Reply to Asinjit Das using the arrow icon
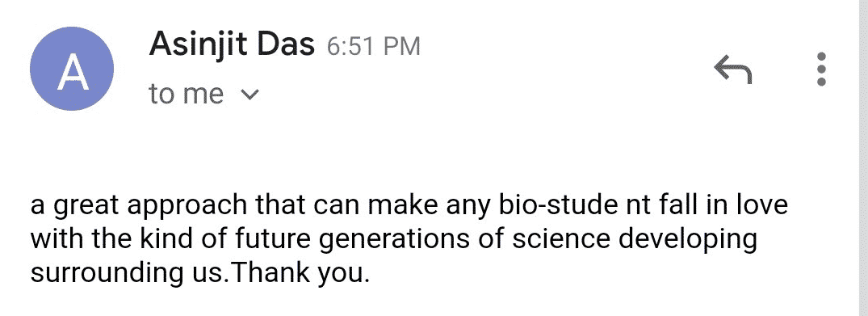 pos(732,70)
